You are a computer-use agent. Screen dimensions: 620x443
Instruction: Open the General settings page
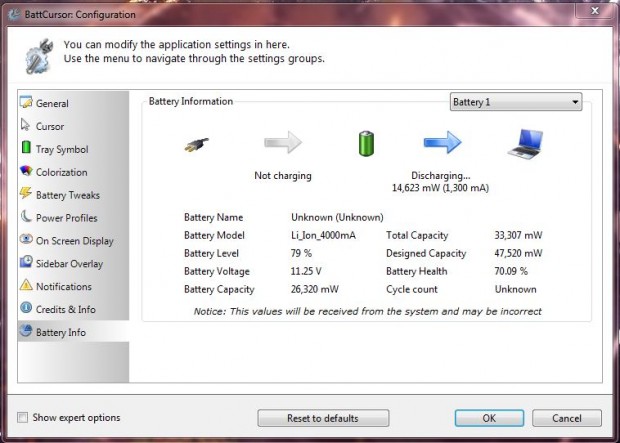tap(74, 103)
